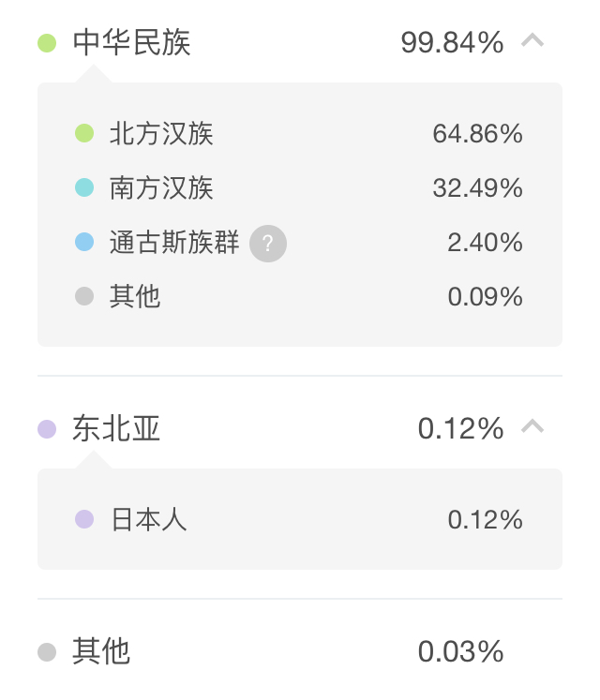The width and height of the screenshot is (600, 700).
Task: Click the green dot beside 中华民族
Action: point(47,43)
